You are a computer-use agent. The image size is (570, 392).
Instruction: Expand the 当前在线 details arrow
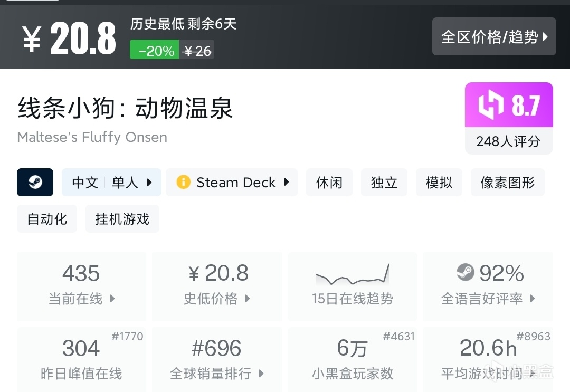(x=112, y=299)
